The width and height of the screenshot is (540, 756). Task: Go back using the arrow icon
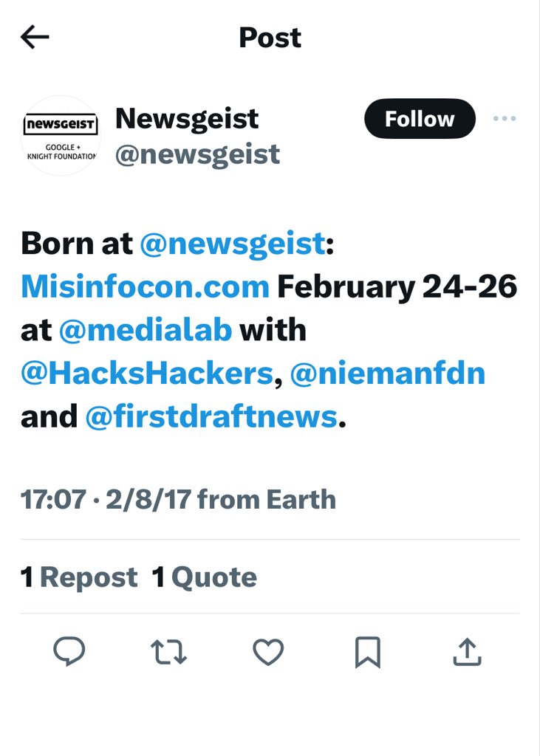click(35, 38)
